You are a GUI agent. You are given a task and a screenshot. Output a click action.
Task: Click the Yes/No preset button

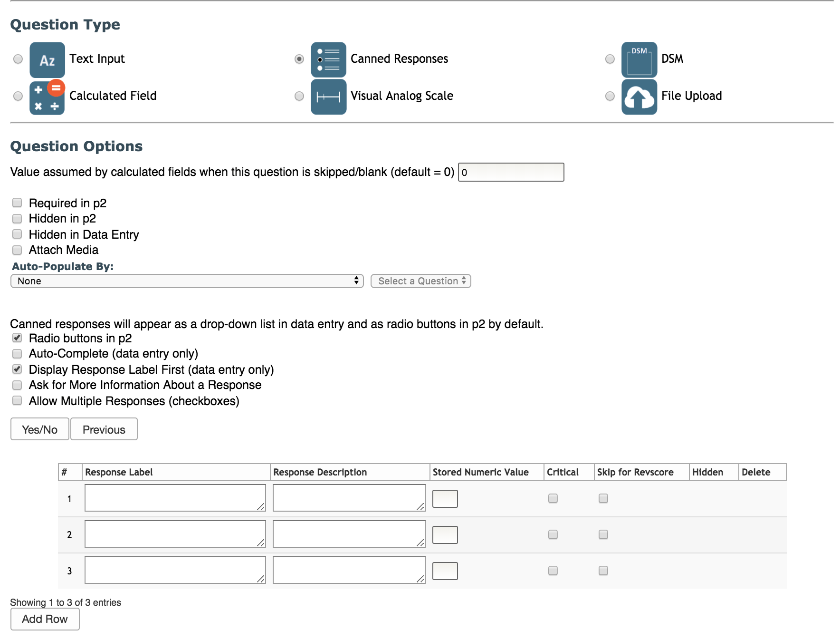click(39, 429)
